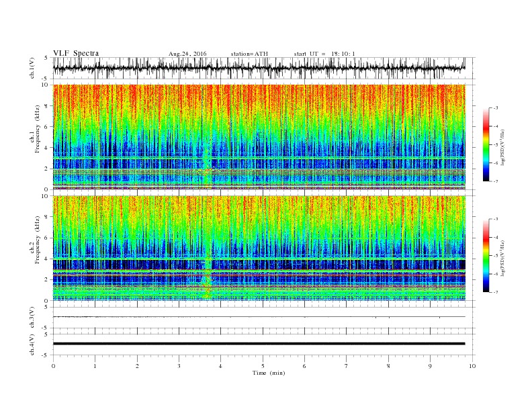
Task: Click the 2 kHz tick on ch.1 spectrogram
Action: click(x=47, y=169)
